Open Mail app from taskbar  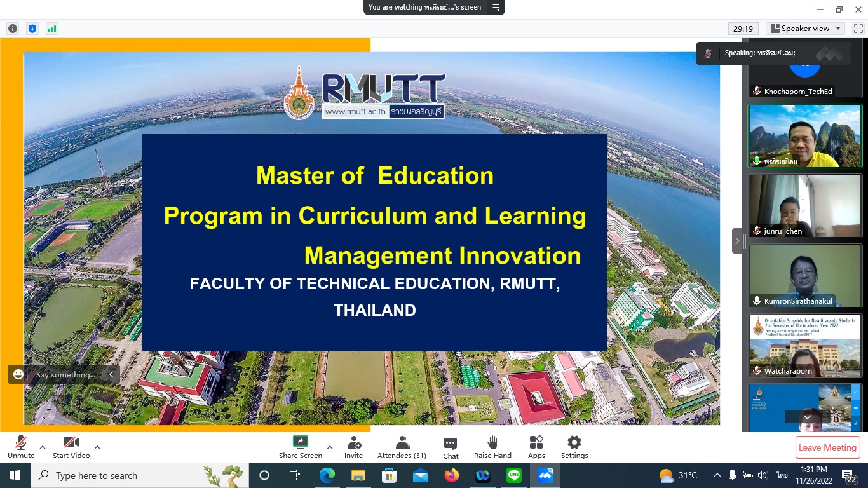point(421,475)
